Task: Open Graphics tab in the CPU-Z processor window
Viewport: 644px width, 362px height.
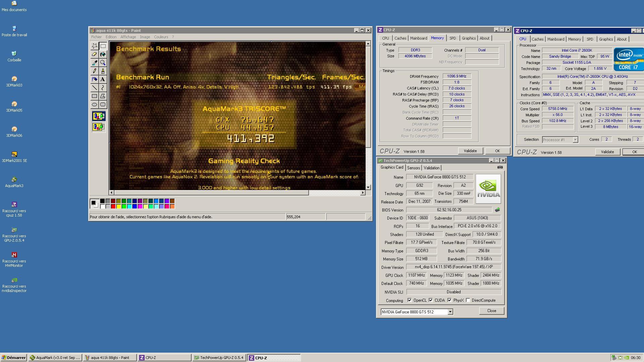Action: pos(606,39)
